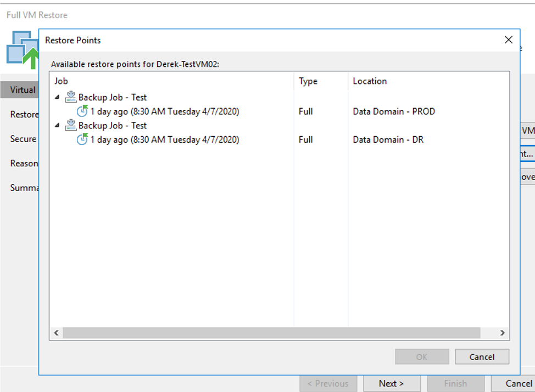
Task: Select the restore point stored on Data Domain - DR
Action: coord(165,140)
